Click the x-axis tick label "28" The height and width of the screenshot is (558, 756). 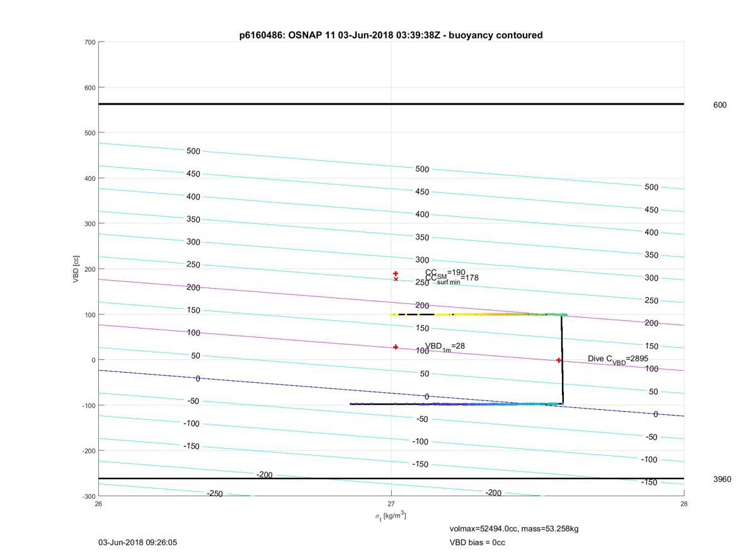pos(684,504)
